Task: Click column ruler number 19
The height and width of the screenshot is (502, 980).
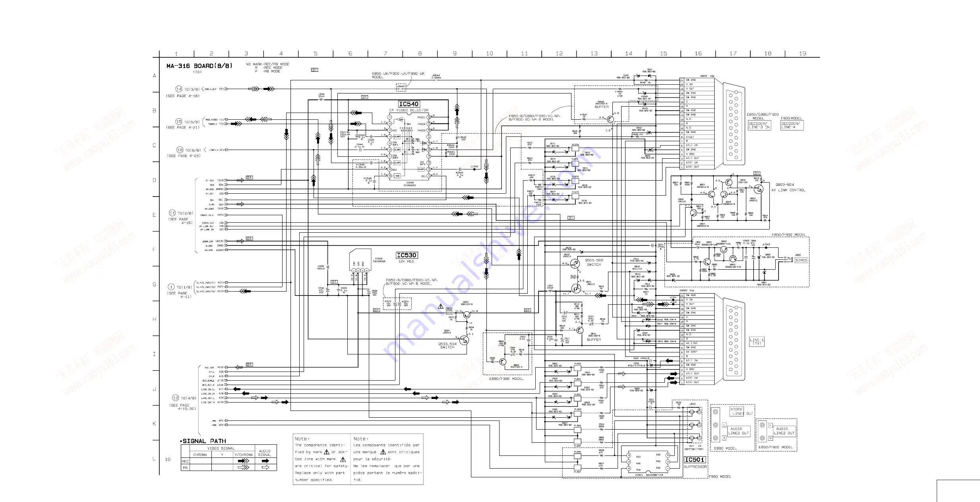Action: pos(803,53)
